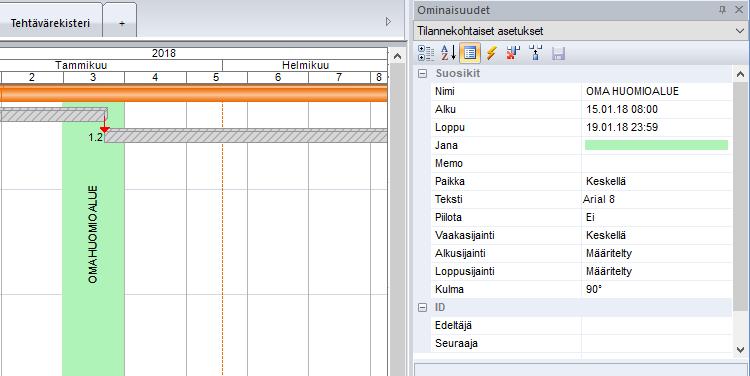The width and height of the screenshot is (750, 376).
Task: Open the Tilannekohtaiset asetukset dropdown
Action: (740, 31)
